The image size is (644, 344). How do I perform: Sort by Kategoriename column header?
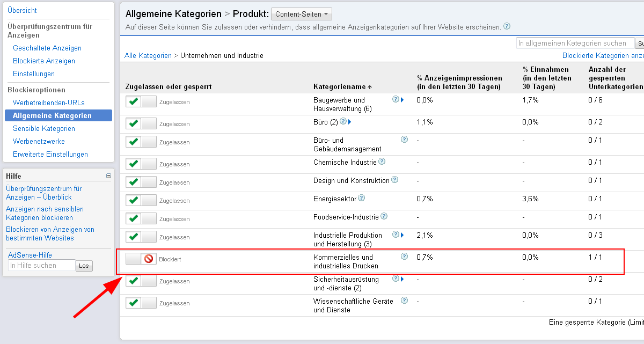[342, 86]
